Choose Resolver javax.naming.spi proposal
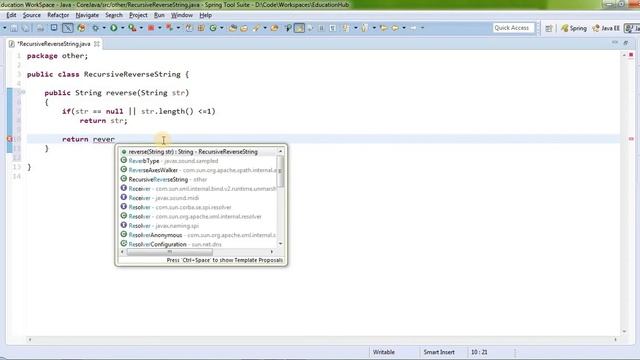640x360 pixels. click(198, 226)
